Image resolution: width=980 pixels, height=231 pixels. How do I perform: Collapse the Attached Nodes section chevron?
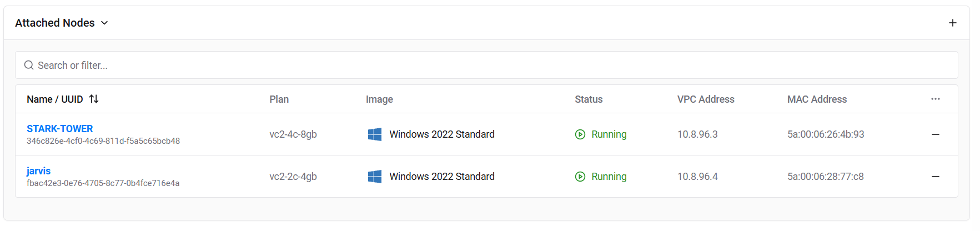[x=104, y=23]
